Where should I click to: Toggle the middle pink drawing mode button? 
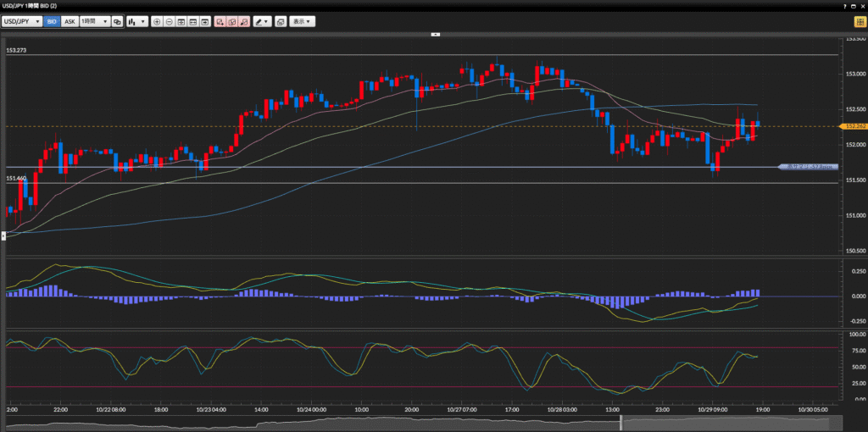[231, 21]
